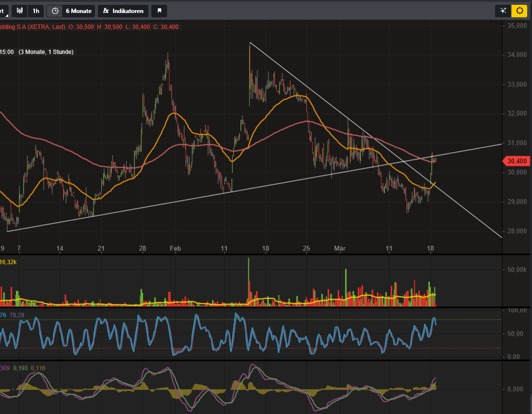Image resolution: width=532 pixels, height=414 pixels.
Task: Open chart settings via the yellow gear icon
Action: [519, 11]
